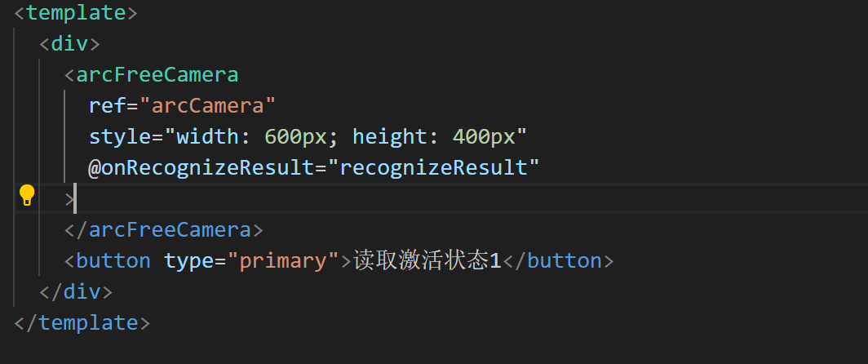Click the @onRecognizeResult event attribute
The height and width of the screenshot is (364, 868).
(201, 167)
